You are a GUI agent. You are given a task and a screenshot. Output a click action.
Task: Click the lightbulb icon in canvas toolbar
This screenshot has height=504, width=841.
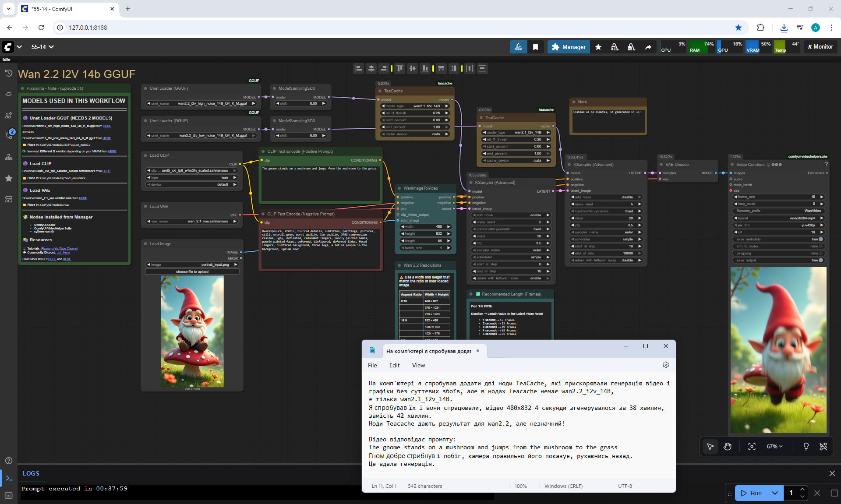point(806,446)
